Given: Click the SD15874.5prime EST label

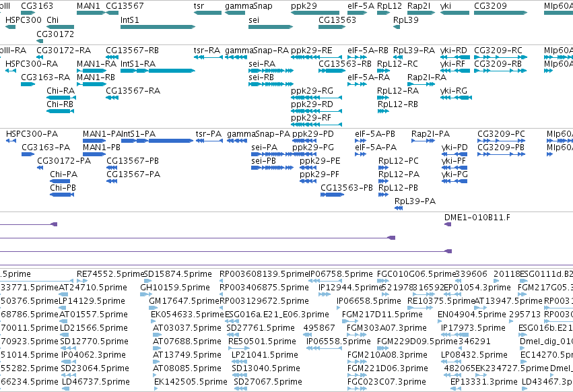Looking at the screenshot, I should tap(178, 274).
